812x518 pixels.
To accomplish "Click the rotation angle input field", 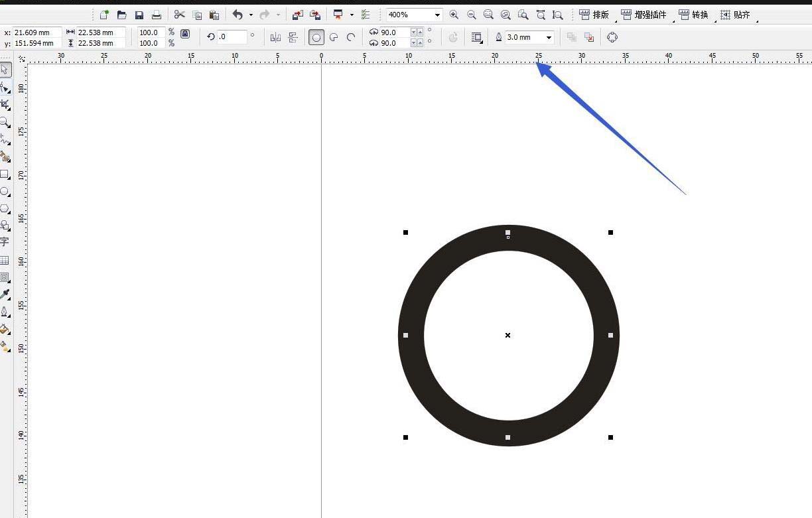I will pyautogui.click(x=232, y=37).
